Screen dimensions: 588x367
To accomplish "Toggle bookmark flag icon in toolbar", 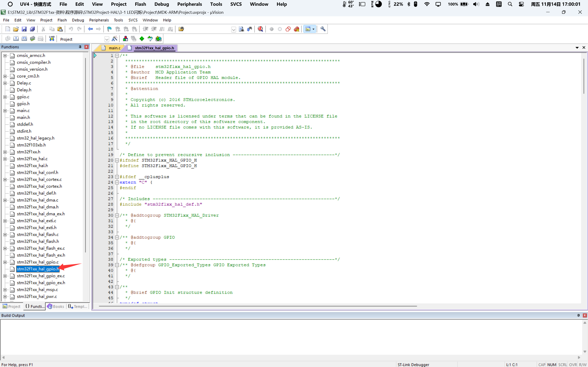I will (x=109, y=29).
